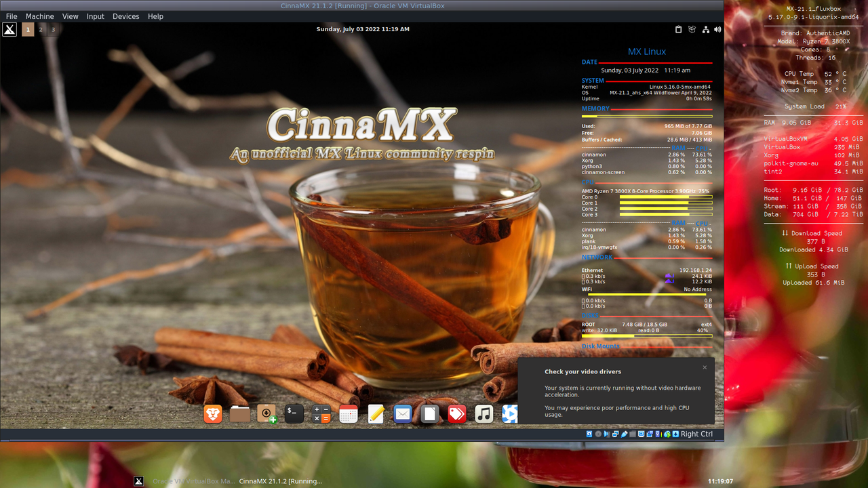Image resolution: width=868 pixels, height=488 pixels.
Task: Click the 'MX Linux' conky heading
Action: [x=647, y=52]
